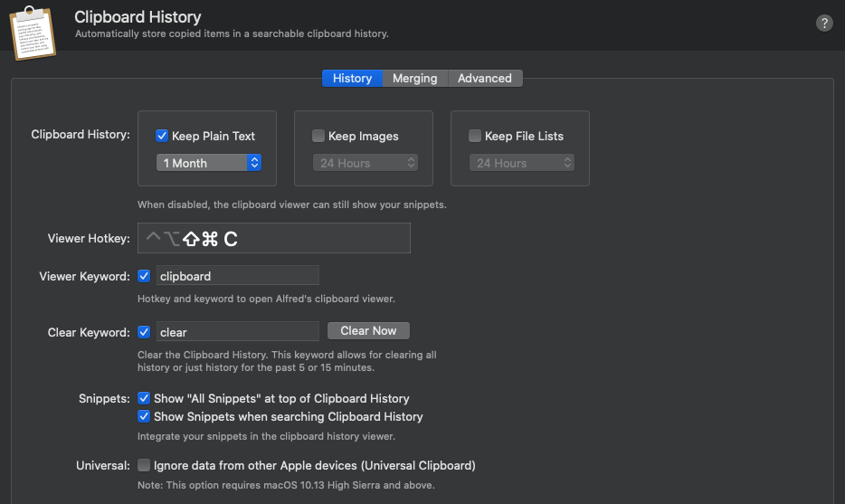
Task: Switch to the History tab
Action: 352,79
